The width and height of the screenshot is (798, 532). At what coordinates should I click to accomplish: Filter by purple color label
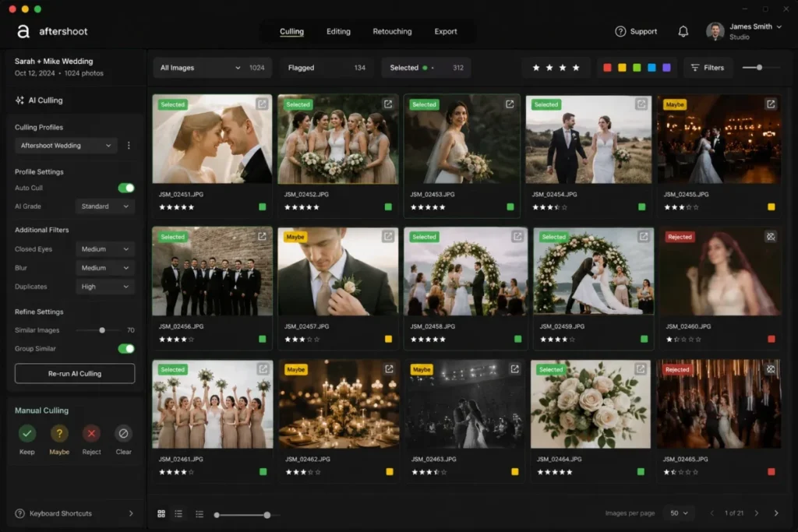(666, 68)
